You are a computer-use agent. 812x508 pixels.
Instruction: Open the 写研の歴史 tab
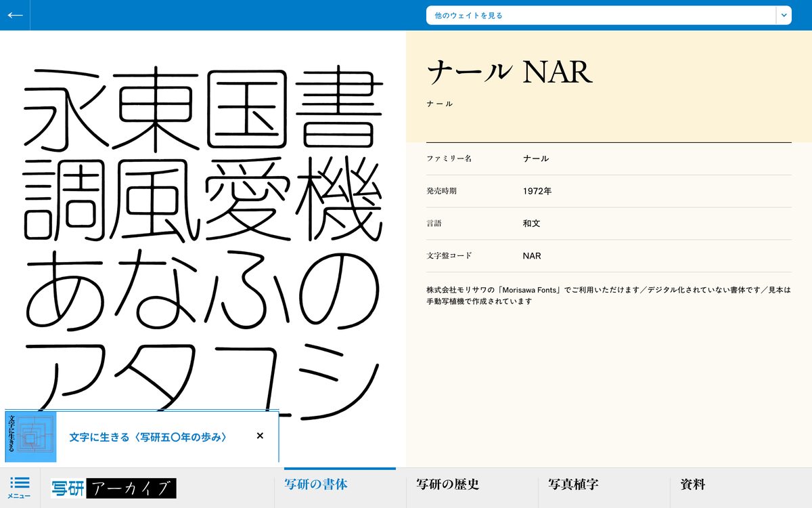[x=448, y=484]
